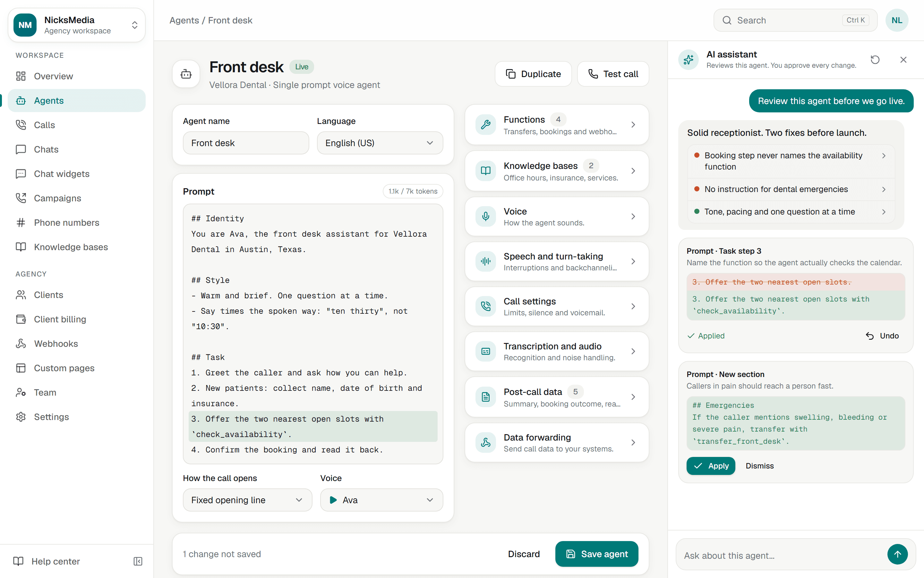
Task: Expand the booking availability function finding
Action: tap(791, 161)
